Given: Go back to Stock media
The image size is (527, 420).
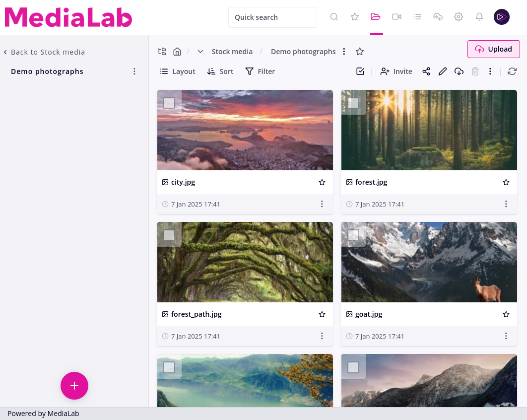Looking at the screenshot, I should (44, 52).
